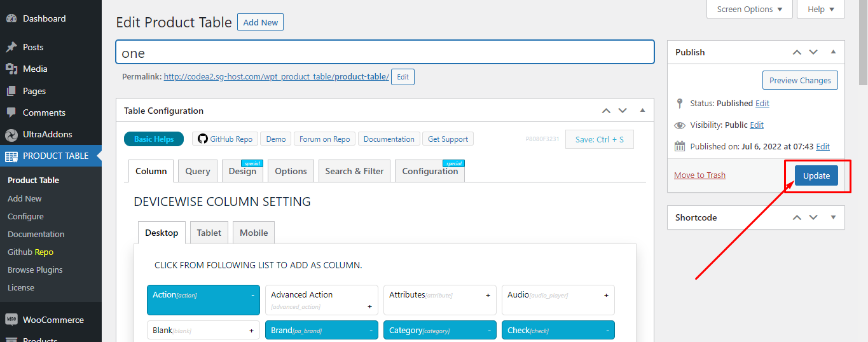Image resolution: width=868 pixels, height=342 pixels.
Task: Click the visibility eye icon
Action: click(680, 125)
